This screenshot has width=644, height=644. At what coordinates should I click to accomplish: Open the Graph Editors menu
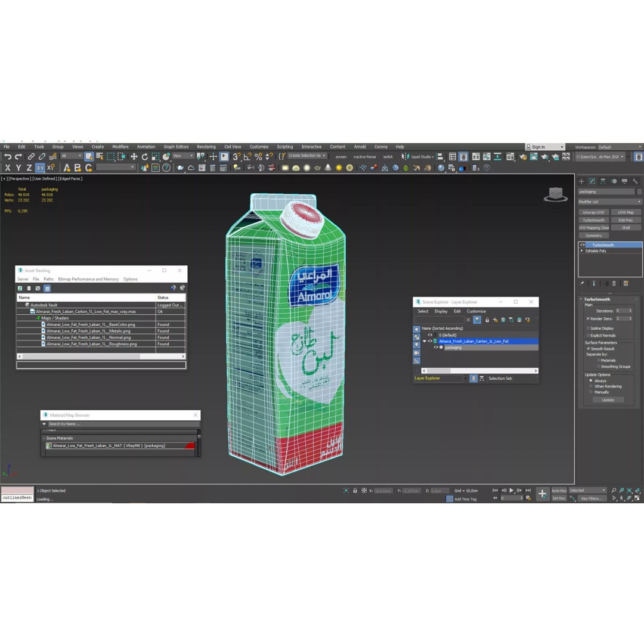pos(176,147)
